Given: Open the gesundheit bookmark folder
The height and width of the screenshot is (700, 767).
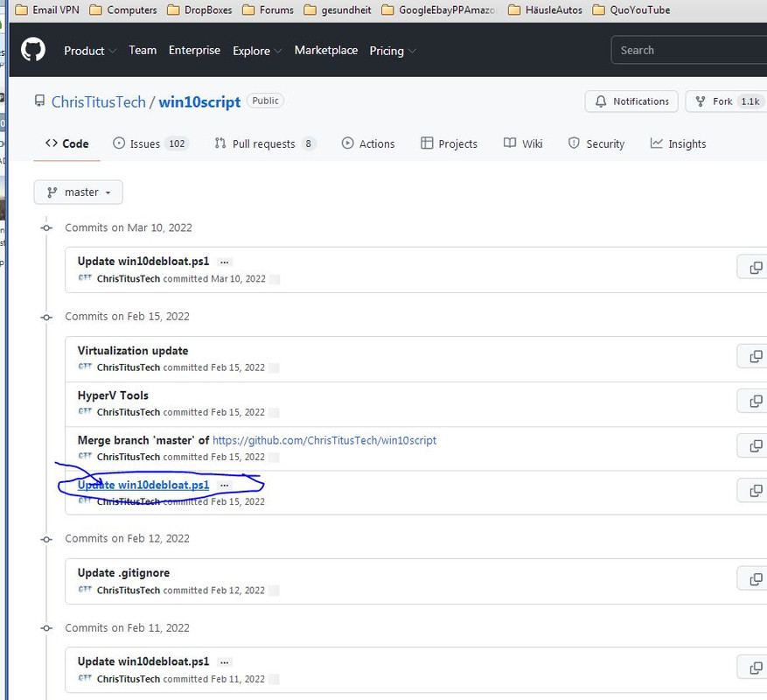Looking at the screenshot, I should pos(338,10).
